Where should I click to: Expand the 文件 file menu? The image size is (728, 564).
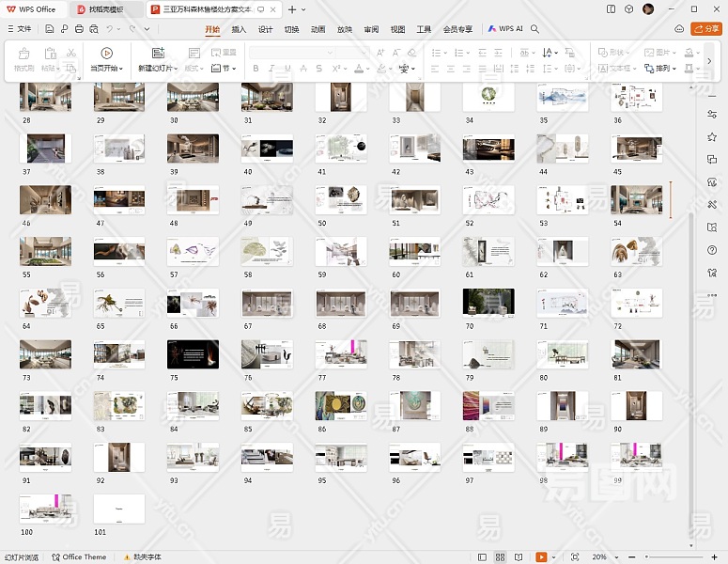(19, 29)
